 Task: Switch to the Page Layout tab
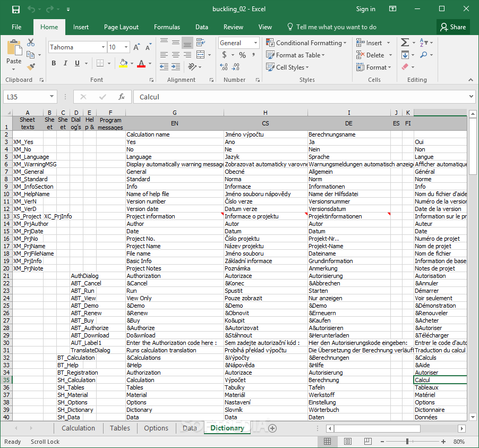[x=121, y=27]
